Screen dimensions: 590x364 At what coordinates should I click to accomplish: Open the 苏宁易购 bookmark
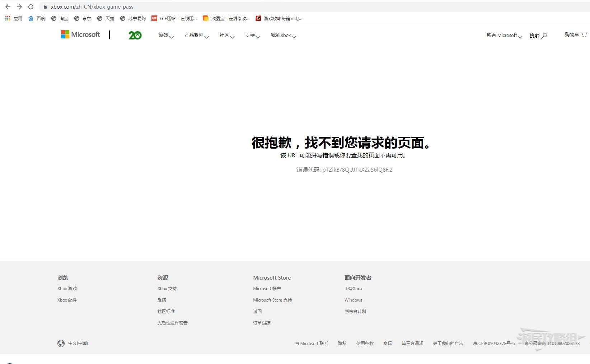point(133,18)
